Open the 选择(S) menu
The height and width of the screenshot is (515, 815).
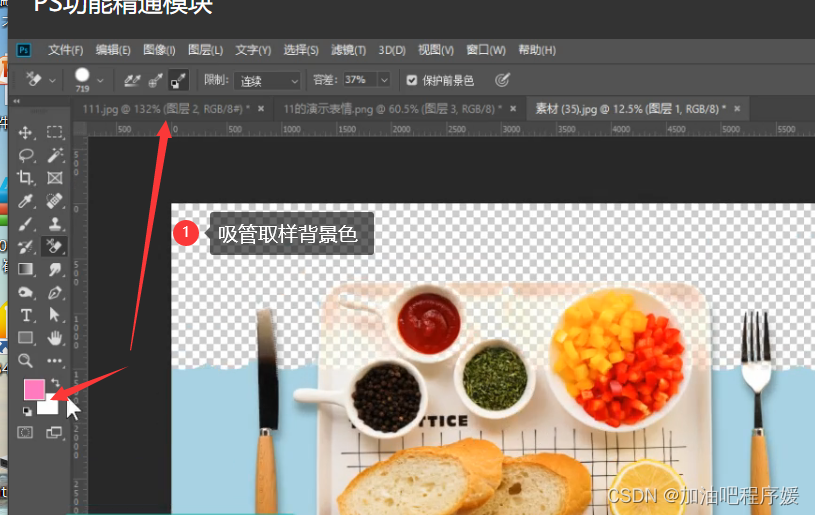coord(301,50)
